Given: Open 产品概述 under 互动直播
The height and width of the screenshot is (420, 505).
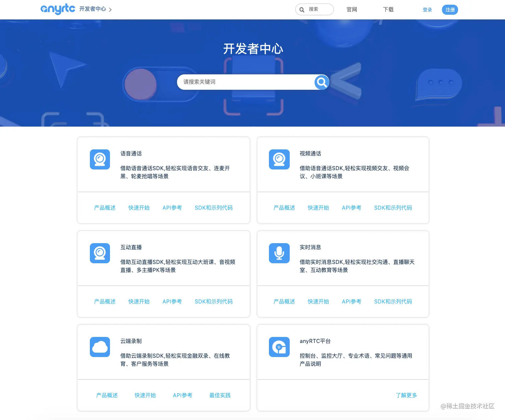Looking at the screenshot, I should 105,301.
